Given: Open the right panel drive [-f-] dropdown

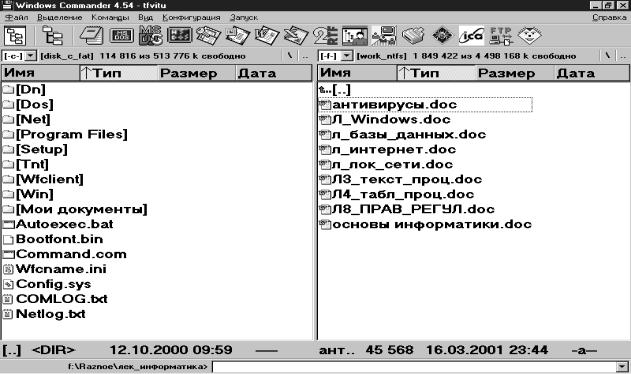Looking at the screenshot, I should click(x=347, y=56).
